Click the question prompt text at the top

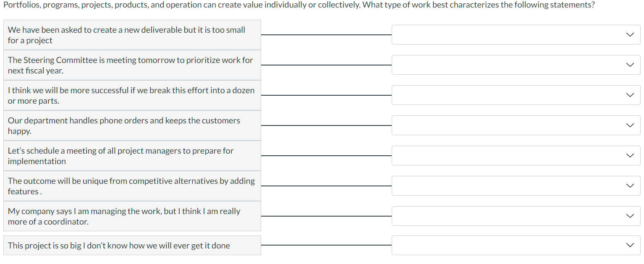[x=299, y=5]
